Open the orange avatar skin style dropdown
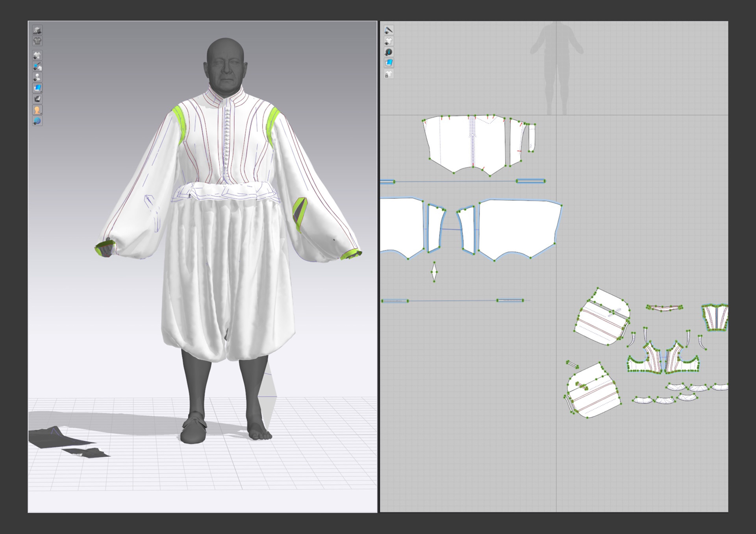The height and width of the screenshot is (534, 756). (37, 110)
